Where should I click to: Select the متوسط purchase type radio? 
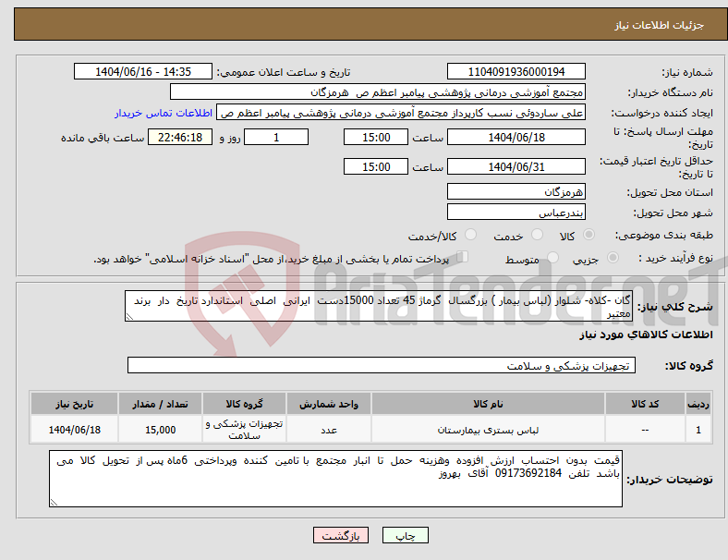pos(552,257)
